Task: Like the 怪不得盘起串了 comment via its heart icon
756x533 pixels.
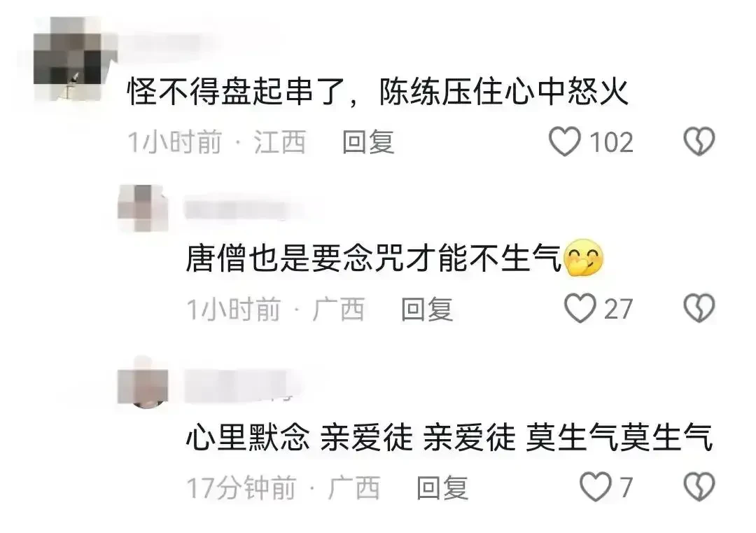Action: (x=565, y=141)
